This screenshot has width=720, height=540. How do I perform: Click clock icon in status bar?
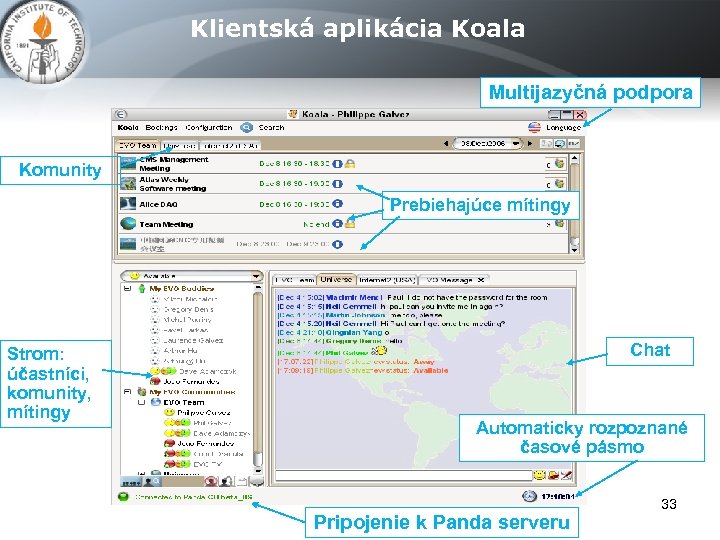(529, 496)
